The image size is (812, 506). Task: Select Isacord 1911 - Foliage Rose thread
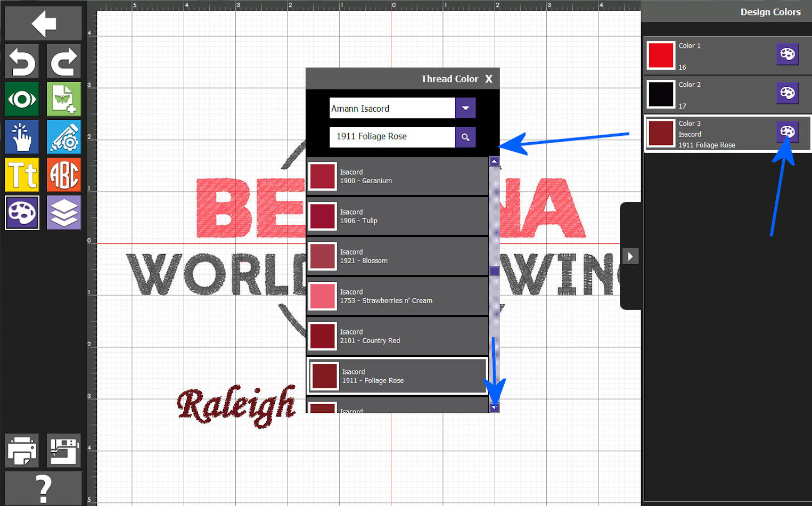point(397,376)
